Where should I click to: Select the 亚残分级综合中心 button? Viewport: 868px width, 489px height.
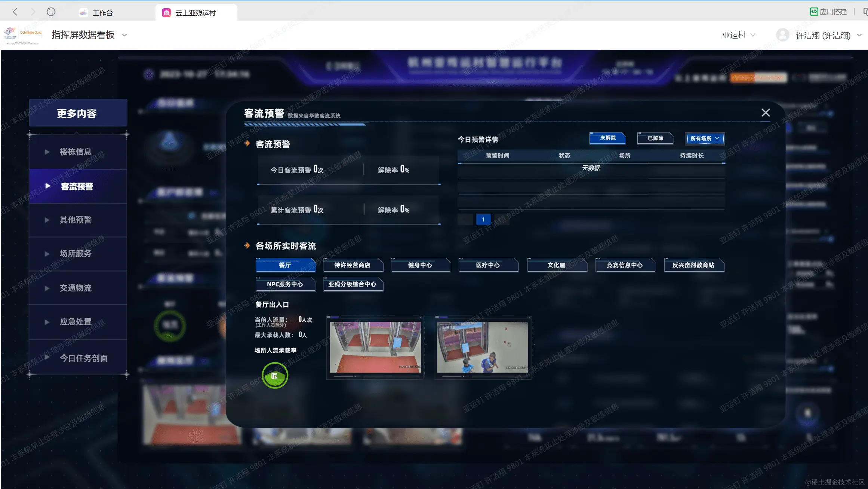click(x=353, y=284)
